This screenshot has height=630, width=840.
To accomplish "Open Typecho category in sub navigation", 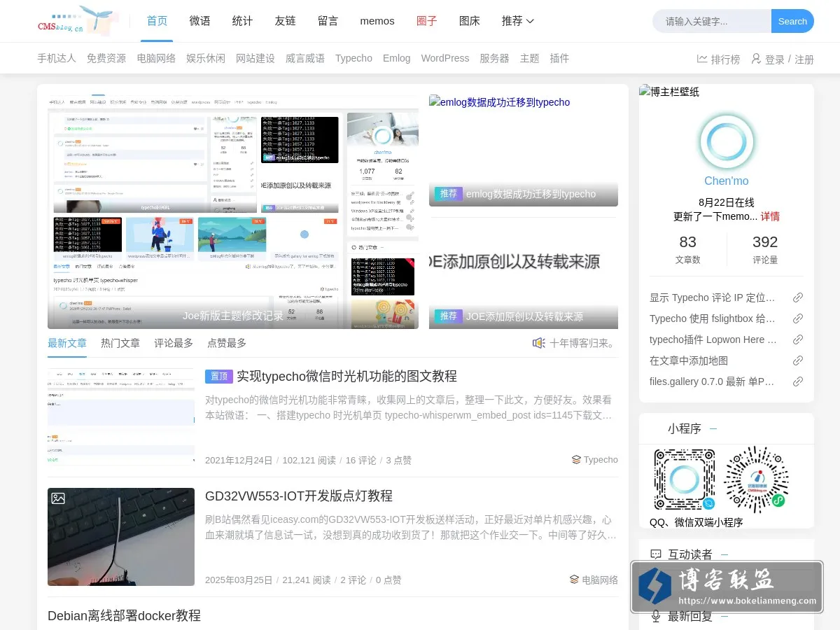I will point(353,58).
